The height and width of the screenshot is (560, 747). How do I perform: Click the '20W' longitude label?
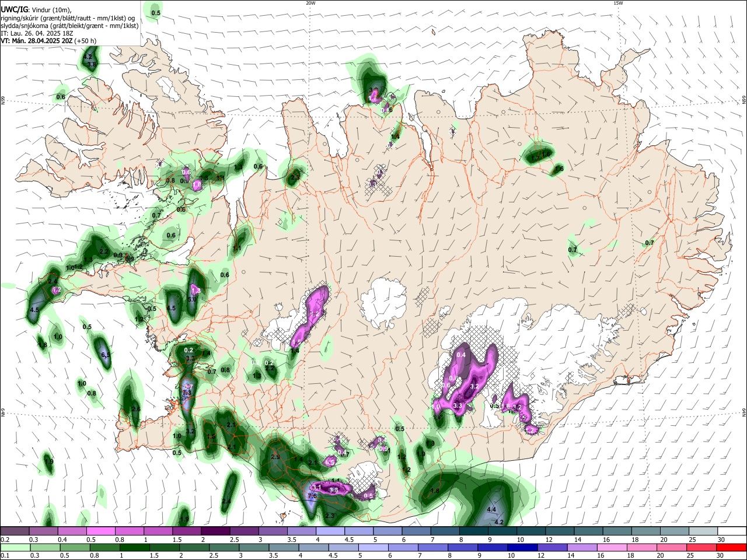point(310,3)
